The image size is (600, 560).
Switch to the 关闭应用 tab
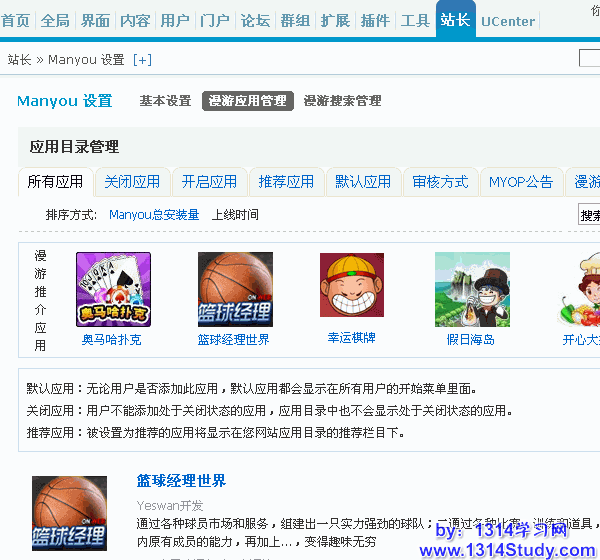132,182
